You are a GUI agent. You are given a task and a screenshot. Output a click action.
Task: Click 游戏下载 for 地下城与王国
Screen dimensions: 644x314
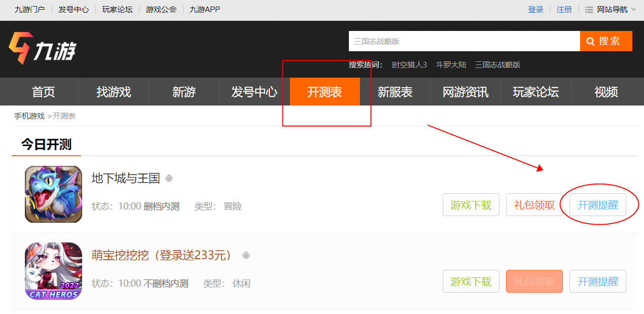[471, 205]
